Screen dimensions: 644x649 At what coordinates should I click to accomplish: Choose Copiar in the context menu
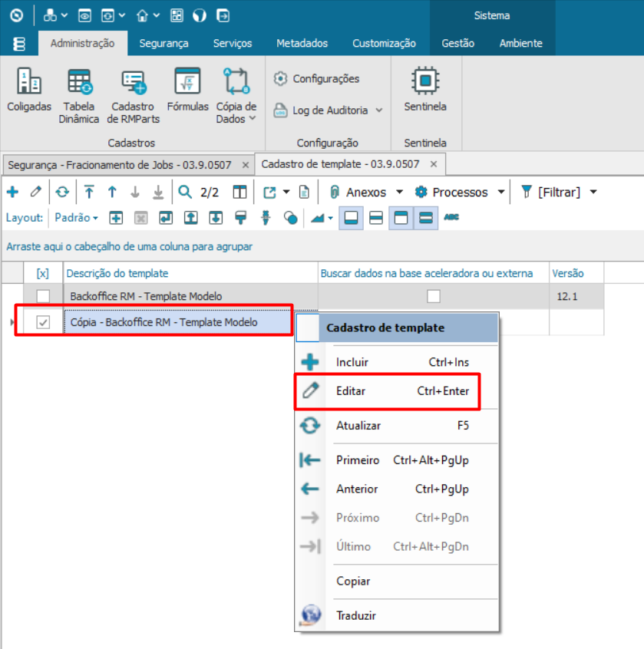353,581
